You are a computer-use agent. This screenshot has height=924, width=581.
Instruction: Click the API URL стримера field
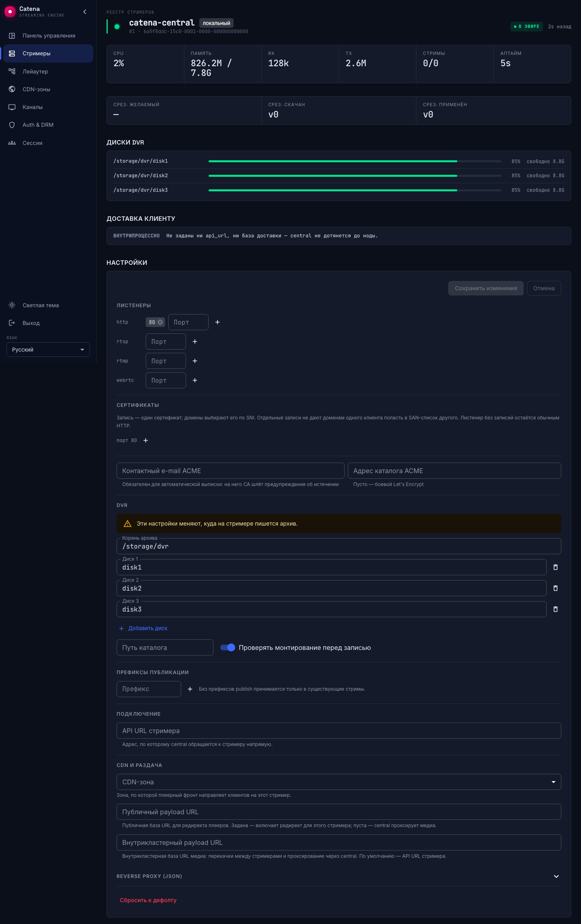click(x=339, y=731)
